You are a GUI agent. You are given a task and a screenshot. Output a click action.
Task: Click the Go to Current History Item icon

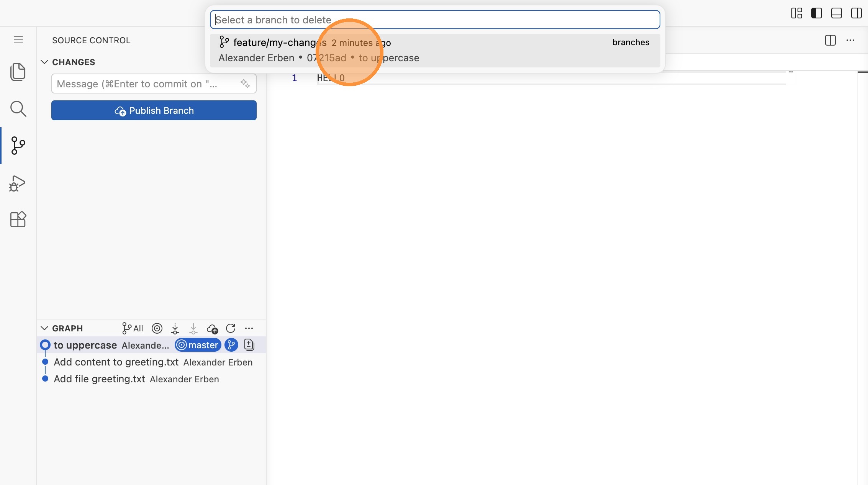tap(157, 328)
